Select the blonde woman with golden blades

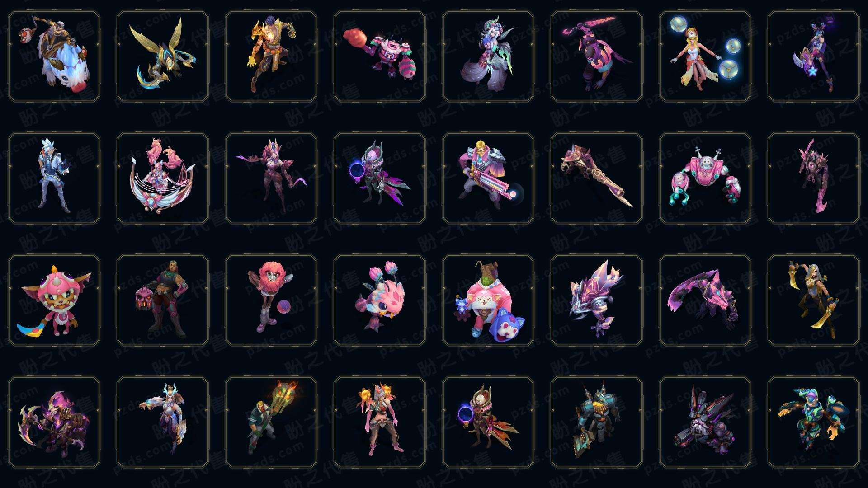(814, 300)
